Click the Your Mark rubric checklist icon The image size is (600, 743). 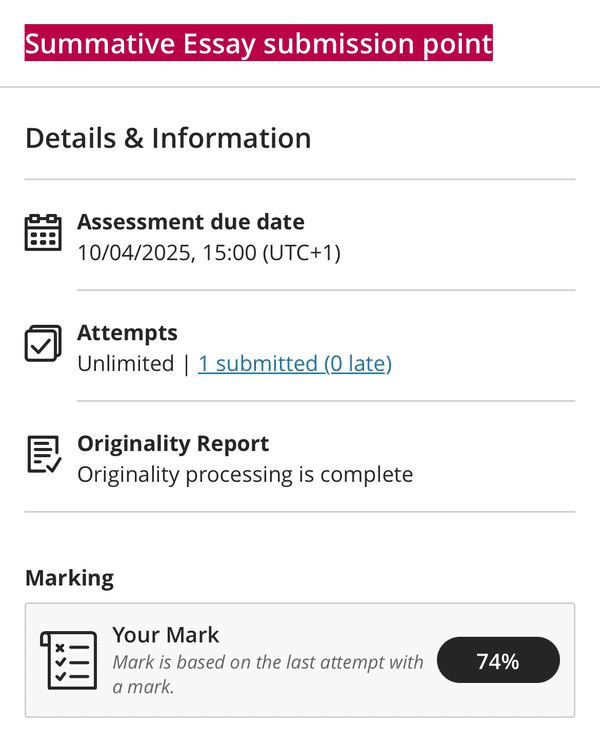(69, 660)
